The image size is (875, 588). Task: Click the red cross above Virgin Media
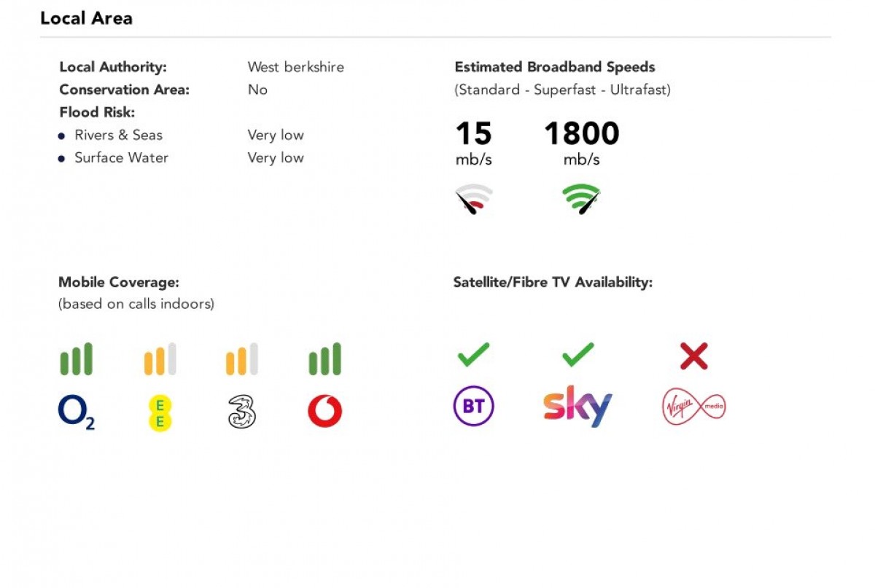coord(693,356)
